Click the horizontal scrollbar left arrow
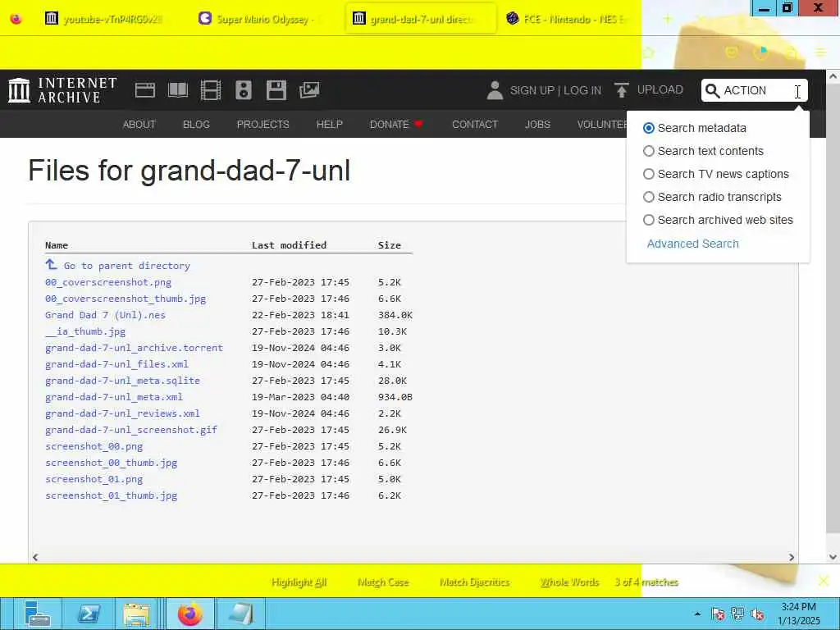 pyautogui.click(x=35, y=557)
